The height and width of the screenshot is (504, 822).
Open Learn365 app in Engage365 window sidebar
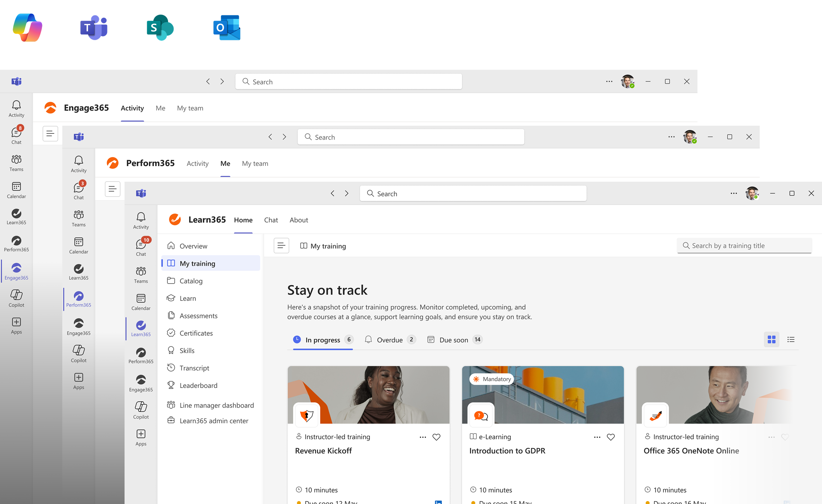click(16, 217)
